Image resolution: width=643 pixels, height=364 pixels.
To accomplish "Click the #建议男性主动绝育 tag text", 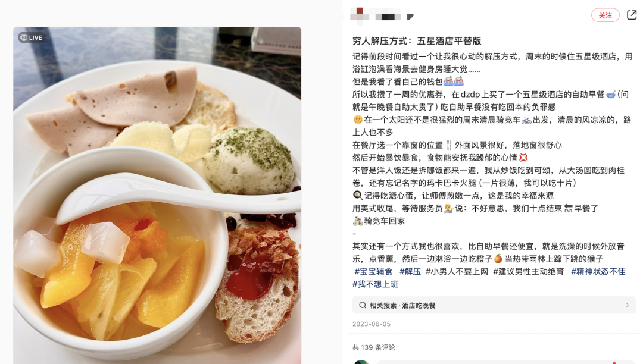I will coord(529,271).
